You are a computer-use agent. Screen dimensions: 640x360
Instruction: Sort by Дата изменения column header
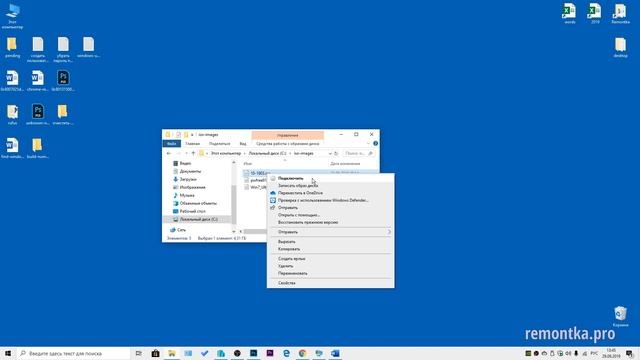click(345, 164)
